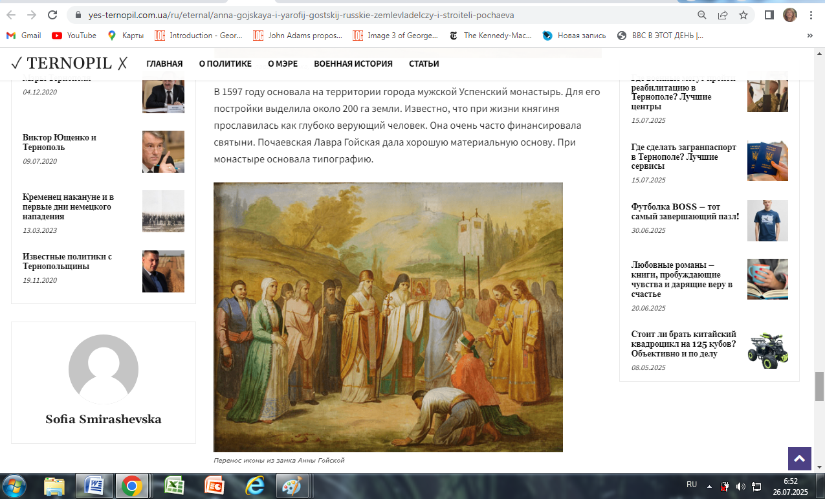Open ВВС В ЭТОТ ДЕНЬ bookmark
825x504 pixels.
point(660,36)
